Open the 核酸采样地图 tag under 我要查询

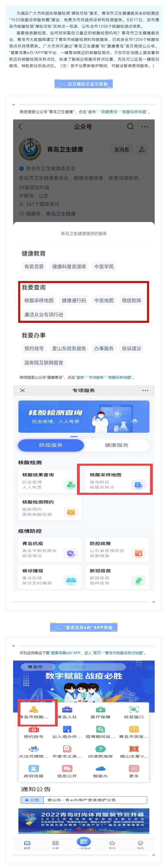tap(39, 300)
